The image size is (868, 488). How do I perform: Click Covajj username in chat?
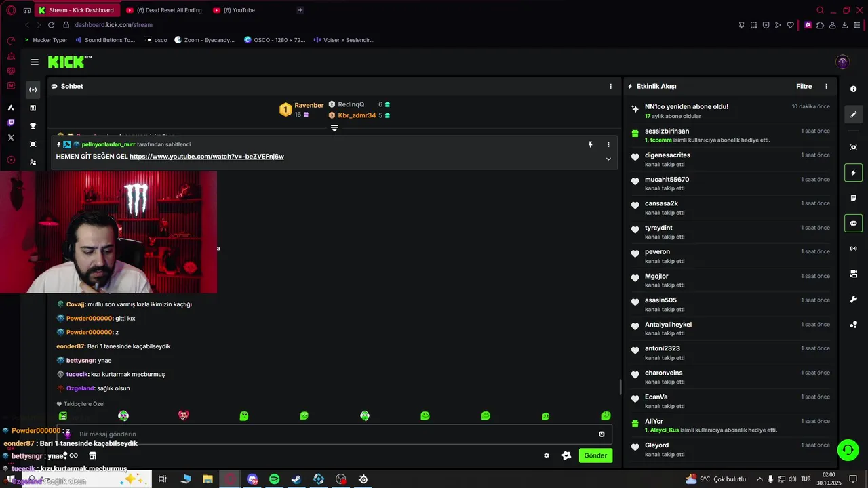75,304
